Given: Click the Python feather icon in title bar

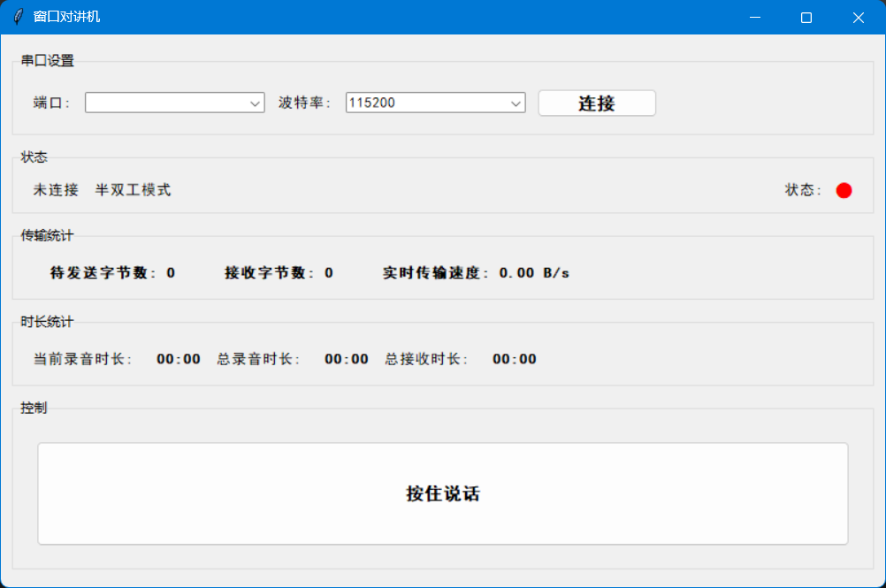Looking at the screenshot, I should 16,17.
